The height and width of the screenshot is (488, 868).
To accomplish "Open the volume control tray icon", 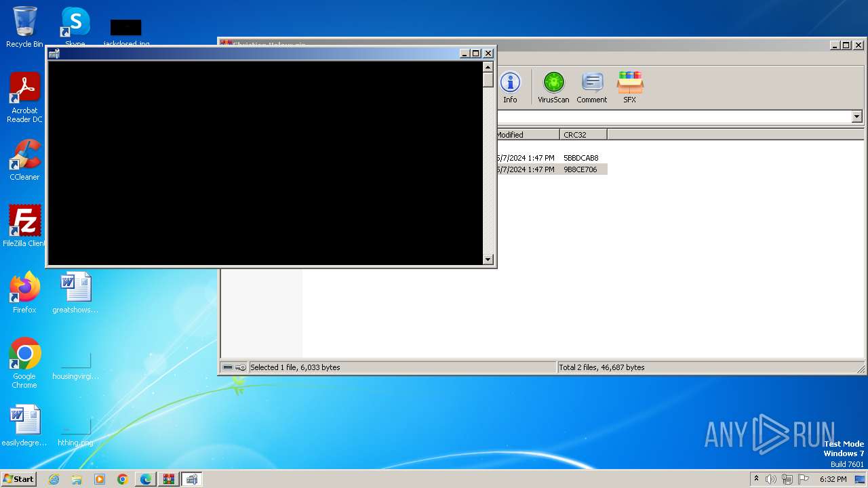I will (x=771, y=479).
